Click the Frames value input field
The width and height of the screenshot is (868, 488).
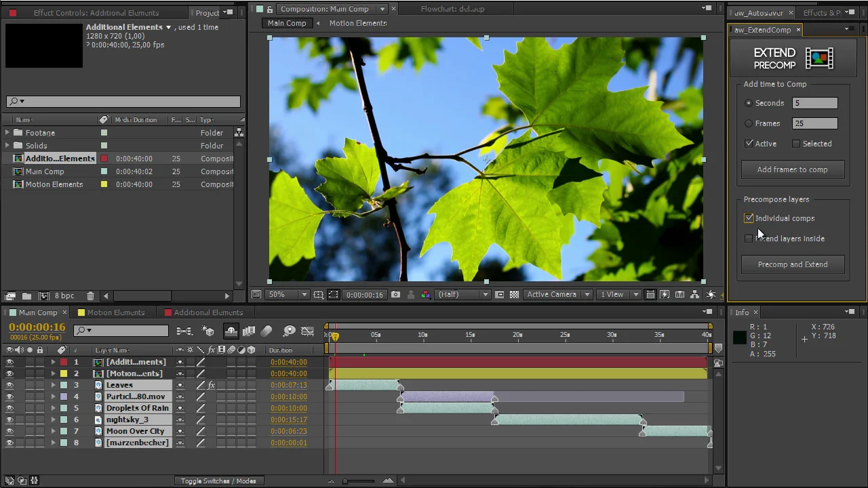click(814, 123)
